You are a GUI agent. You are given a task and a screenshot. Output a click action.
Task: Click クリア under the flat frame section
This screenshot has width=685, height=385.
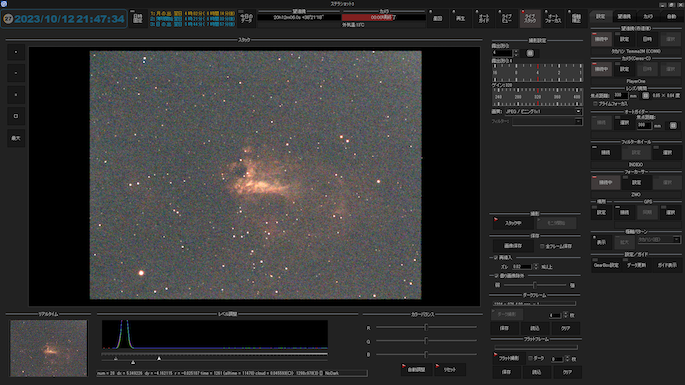pos(567,372)
